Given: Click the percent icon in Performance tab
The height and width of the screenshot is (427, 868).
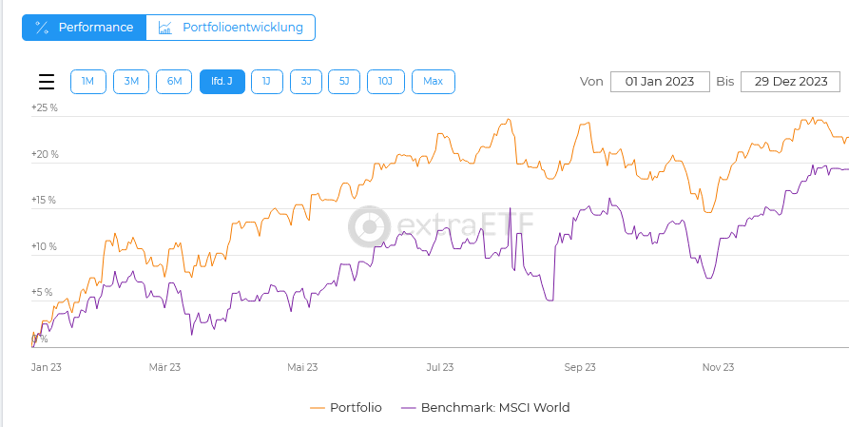Looking at the screenshot, I should 42,28.
